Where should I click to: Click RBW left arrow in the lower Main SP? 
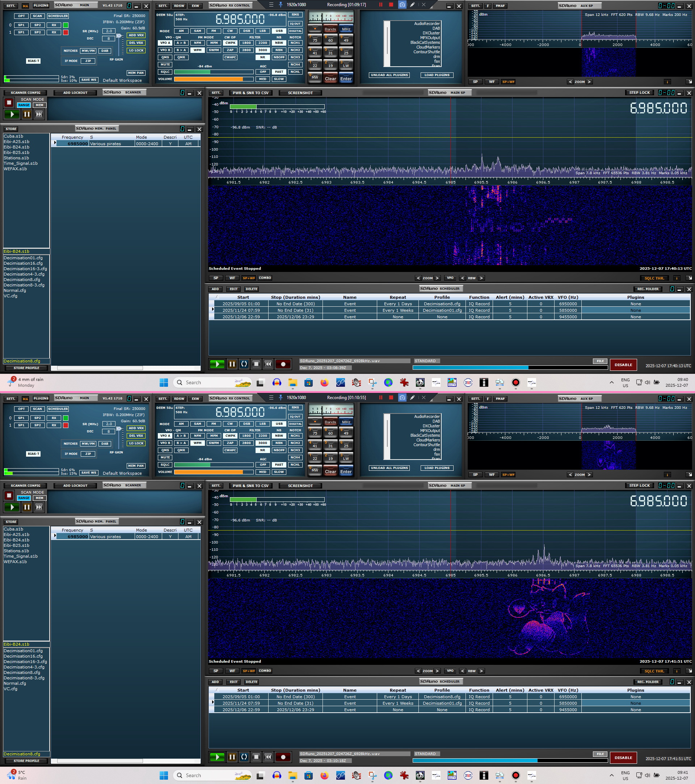(x=462, y=671)
